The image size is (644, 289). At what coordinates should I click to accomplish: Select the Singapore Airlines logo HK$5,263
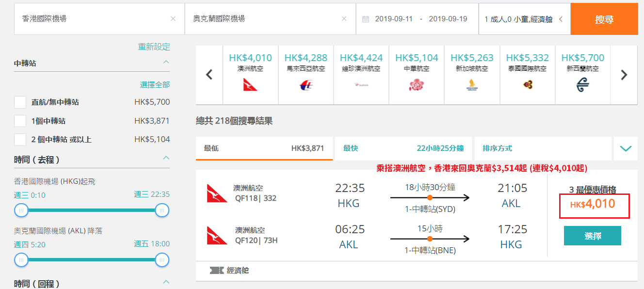472,85
